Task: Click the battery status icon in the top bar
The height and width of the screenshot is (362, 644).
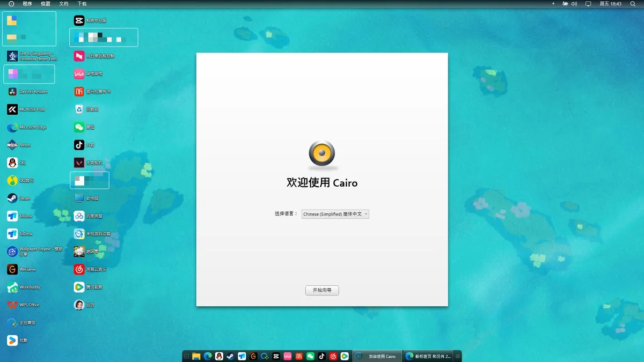Action: pyautogui.click(x=565, y=4)
